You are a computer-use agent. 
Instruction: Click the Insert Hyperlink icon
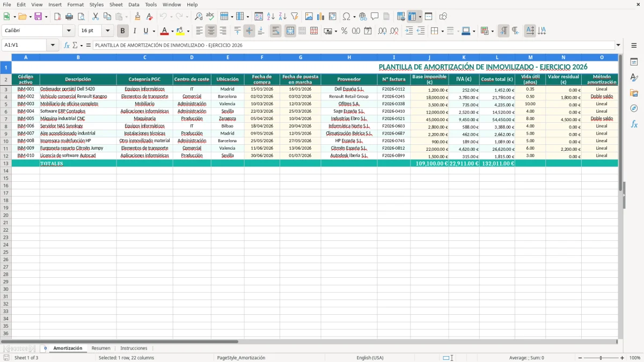[x=363, y=17]
